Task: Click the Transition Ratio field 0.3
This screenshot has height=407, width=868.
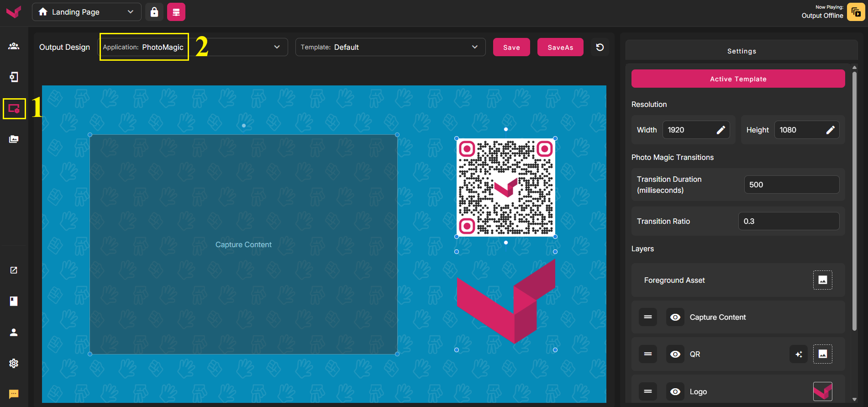Action: point(789,221)
